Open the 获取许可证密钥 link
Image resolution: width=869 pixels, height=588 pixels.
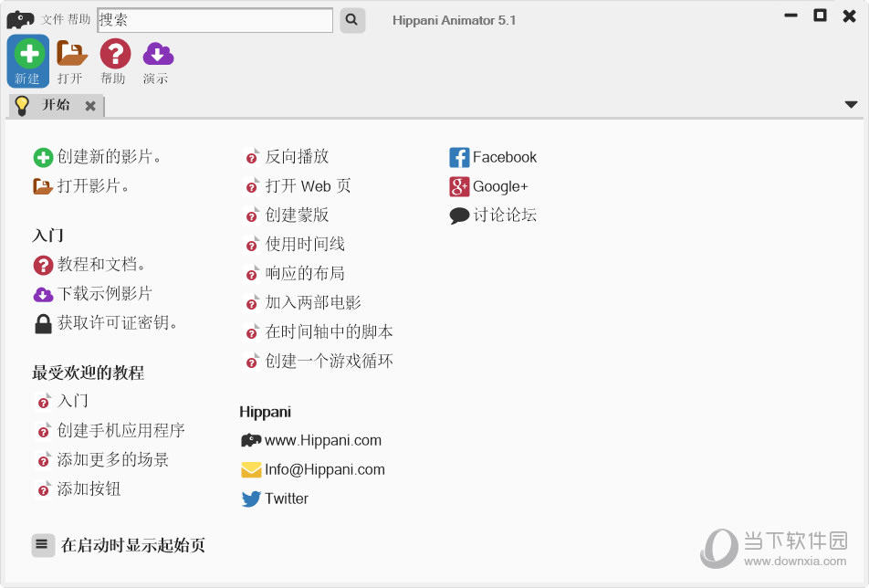pos(118,323)
